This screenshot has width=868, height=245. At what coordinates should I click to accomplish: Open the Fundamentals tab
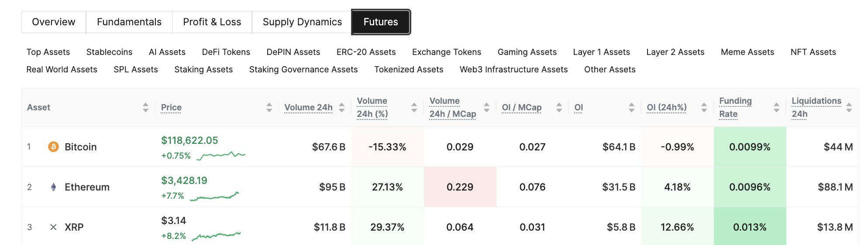pos(129,22)
